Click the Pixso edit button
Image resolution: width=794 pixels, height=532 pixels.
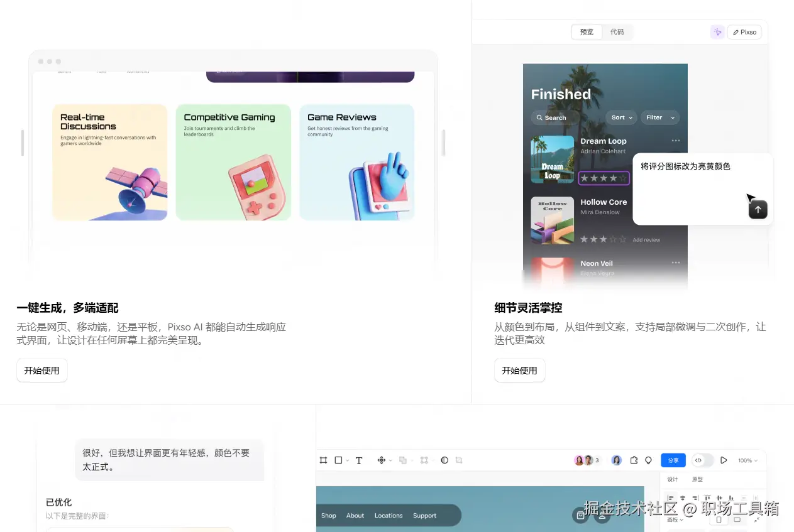744,32
